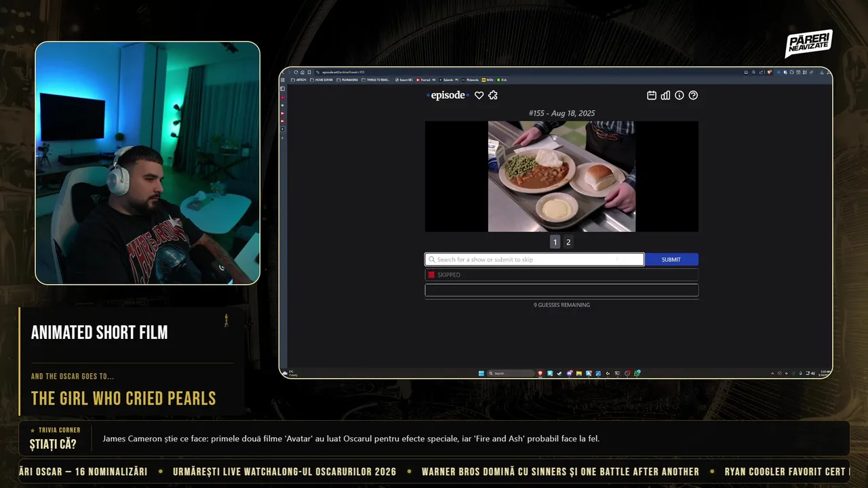Click the Windows Start button

click(481, 373)
